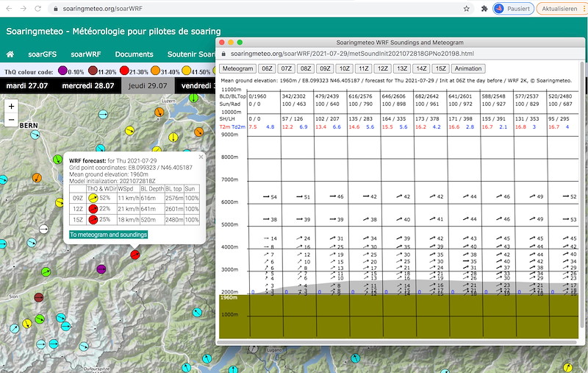Click white forecast marker on map
The image size is (588, 373).
pos(44,229)
